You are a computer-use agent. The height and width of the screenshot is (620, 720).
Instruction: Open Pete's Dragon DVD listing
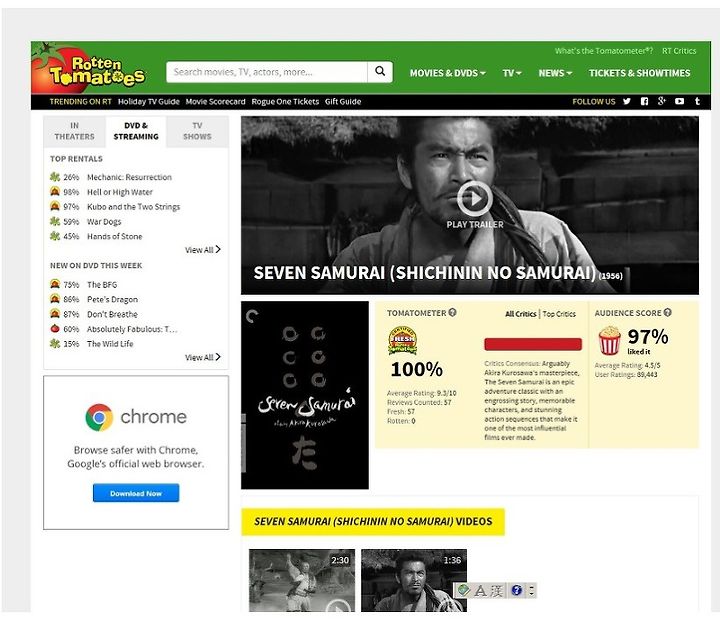(112, 299)
